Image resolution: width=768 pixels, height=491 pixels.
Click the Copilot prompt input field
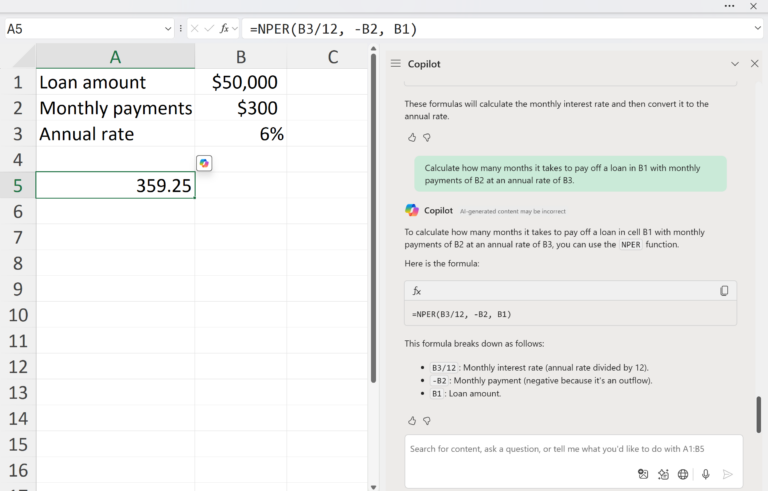point(573,461)
